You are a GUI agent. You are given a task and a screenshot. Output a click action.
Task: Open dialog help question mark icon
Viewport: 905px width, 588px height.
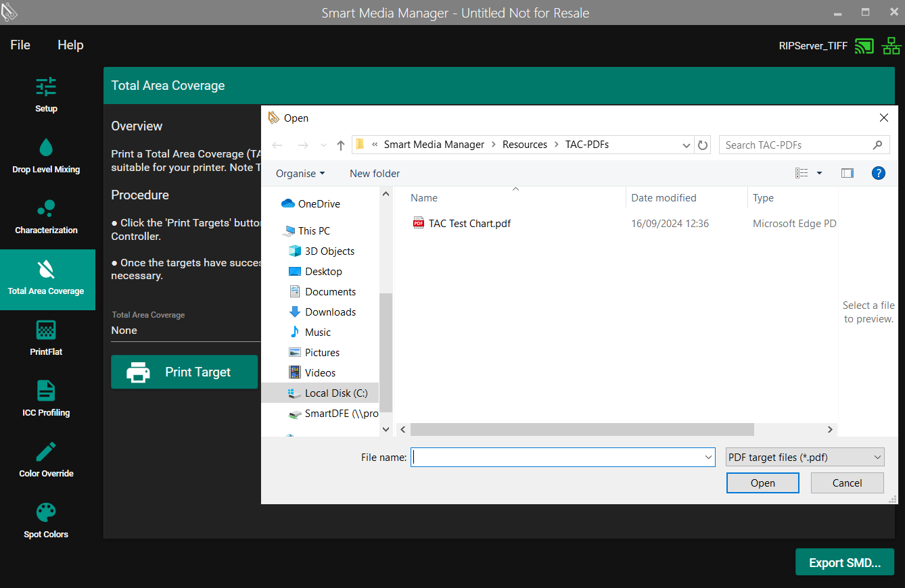point(879,173)
